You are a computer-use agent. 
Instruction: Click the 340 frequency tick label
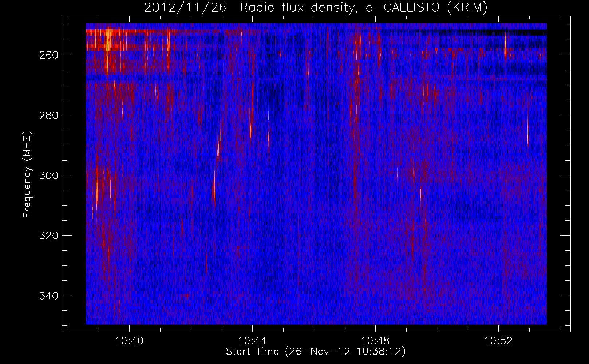[x=49, y=296]
